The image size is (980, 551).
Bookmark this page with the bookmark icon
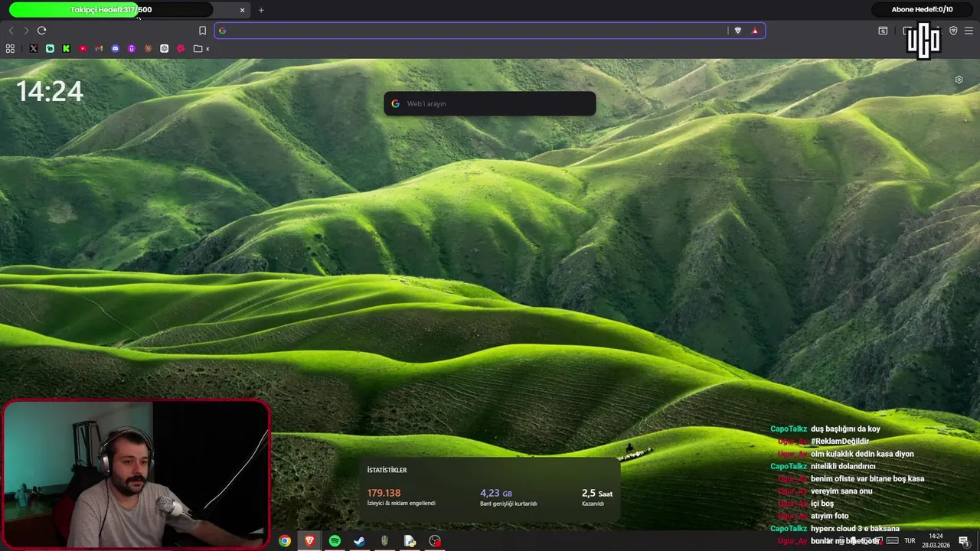click(202, 31)
